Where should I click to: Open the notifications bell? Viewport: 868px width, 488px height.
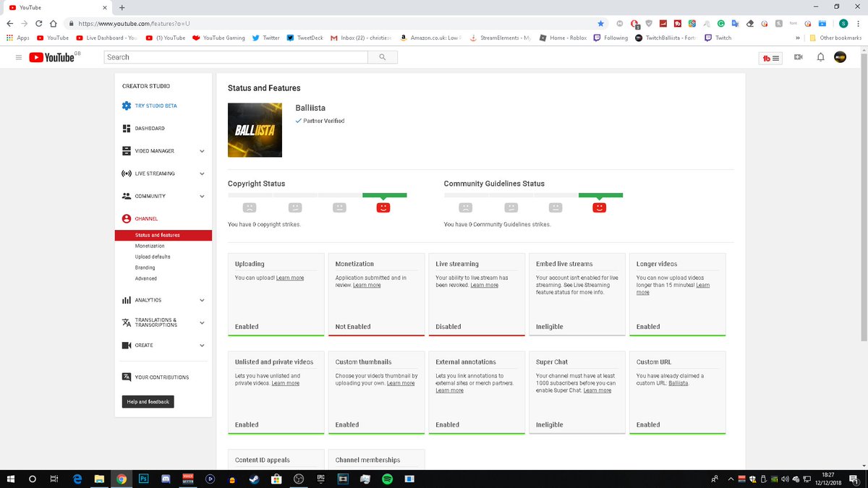tap(820, 57)
